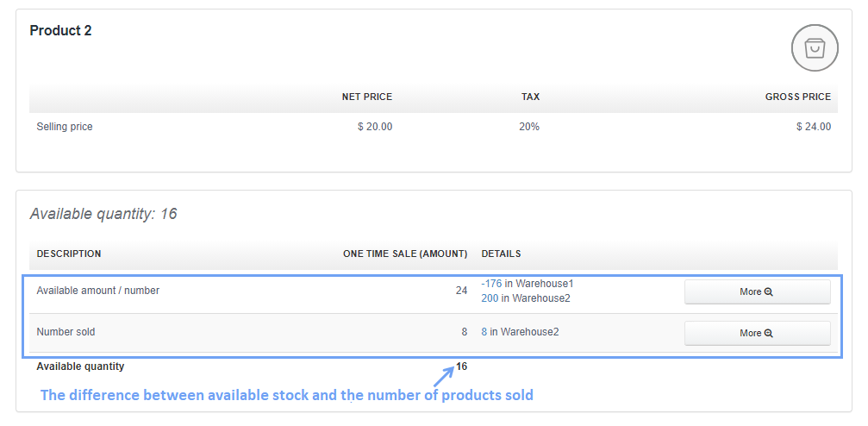
Task: Click the ONE TIME SALE (AMOUNT) header
Action: (405, 254)
